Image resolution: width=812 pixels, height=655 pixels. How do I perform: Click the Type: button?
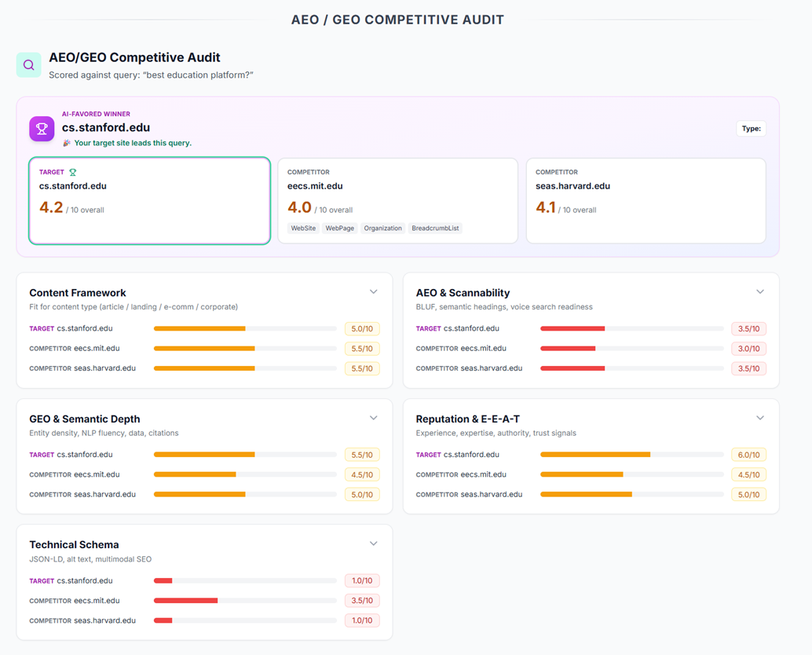point(751,129)
